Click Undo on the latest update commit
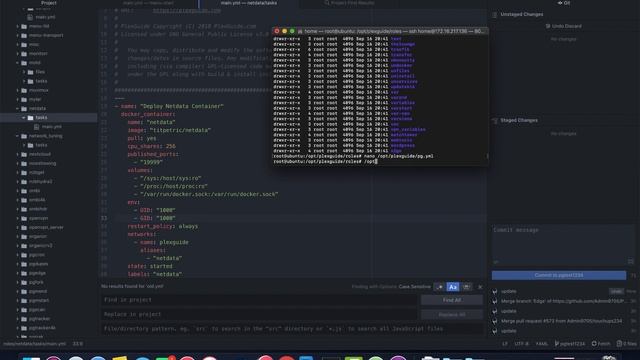Image resolution: width=640 pixels, height=360 pixels. (x=616, y=291)
